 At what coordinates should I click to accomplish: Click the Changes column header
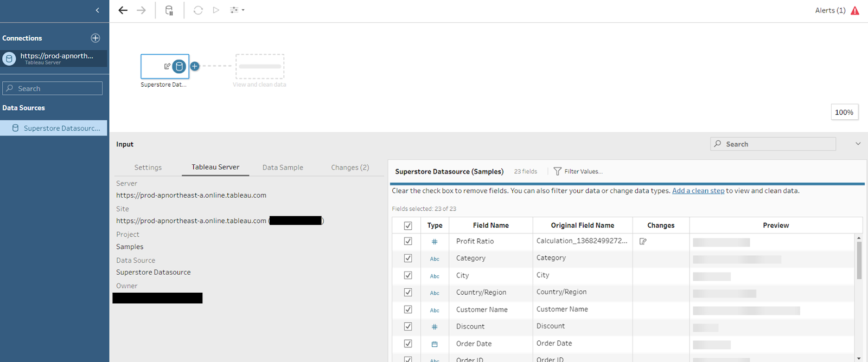(661, 225)
